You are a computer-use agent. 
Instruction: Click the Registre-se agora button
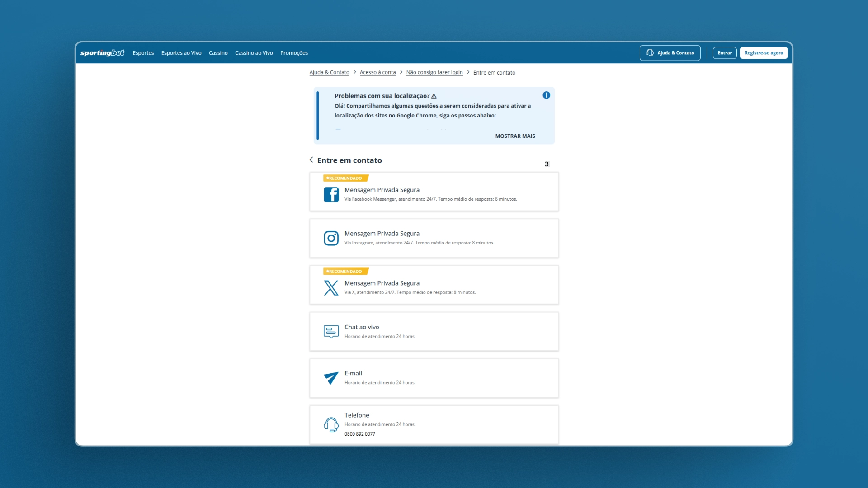click(764, 53)
